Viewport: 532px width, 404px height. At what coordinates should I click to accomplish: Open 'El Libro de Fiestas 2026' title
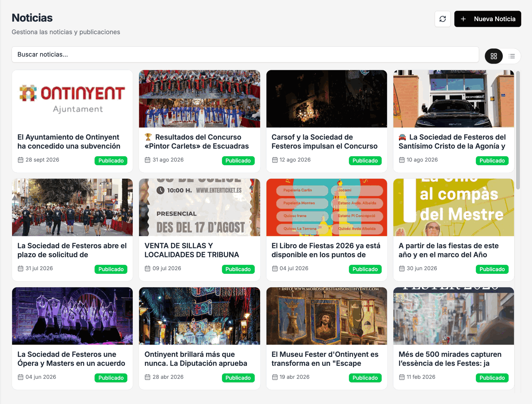326,250
